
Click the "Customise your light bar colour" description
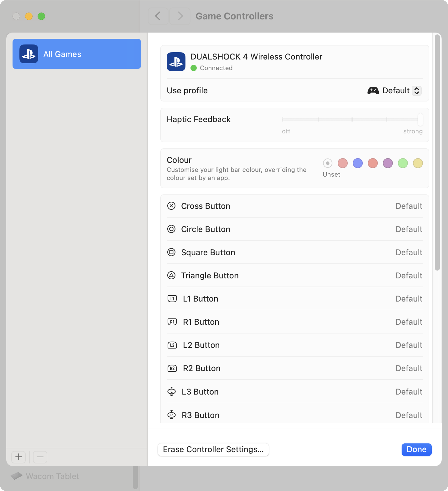(x=237, y=174)
